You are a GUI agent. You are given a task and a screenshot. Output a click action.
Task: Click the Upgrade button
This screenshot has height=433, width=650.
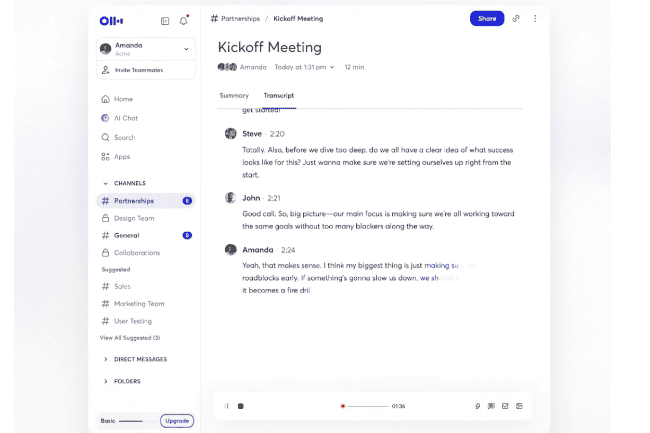[176, 421]
